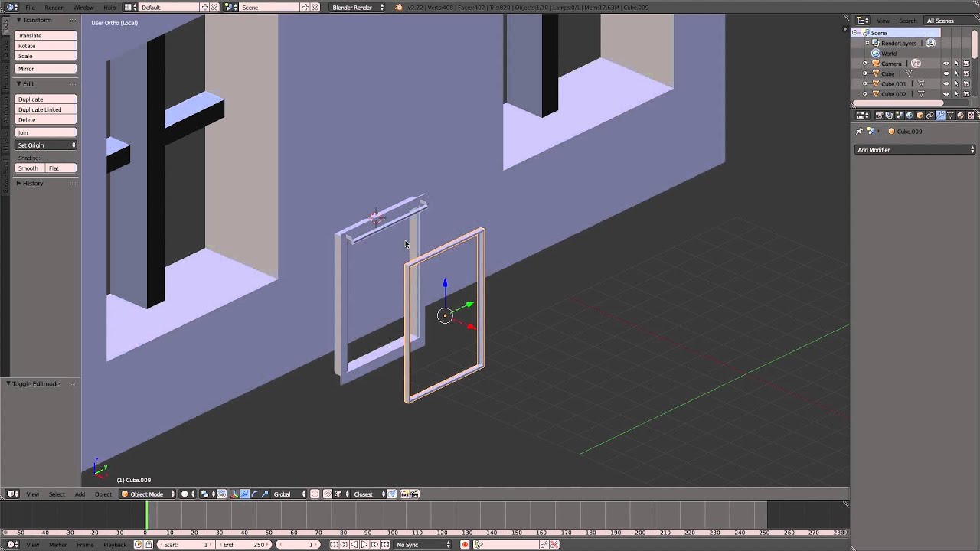Screen dimensions: 980x551
Task: Open the Render properties tab icon
Action: (879, 116)
